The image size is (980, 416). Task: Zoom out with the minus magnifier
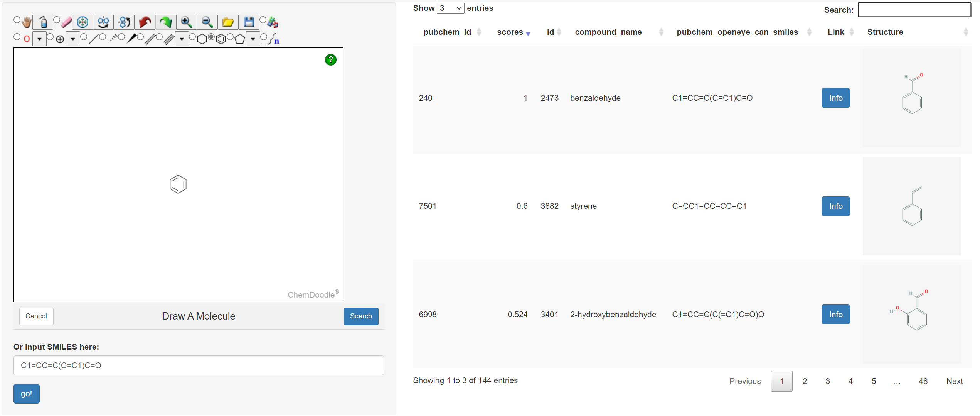[x=207, y=22]
